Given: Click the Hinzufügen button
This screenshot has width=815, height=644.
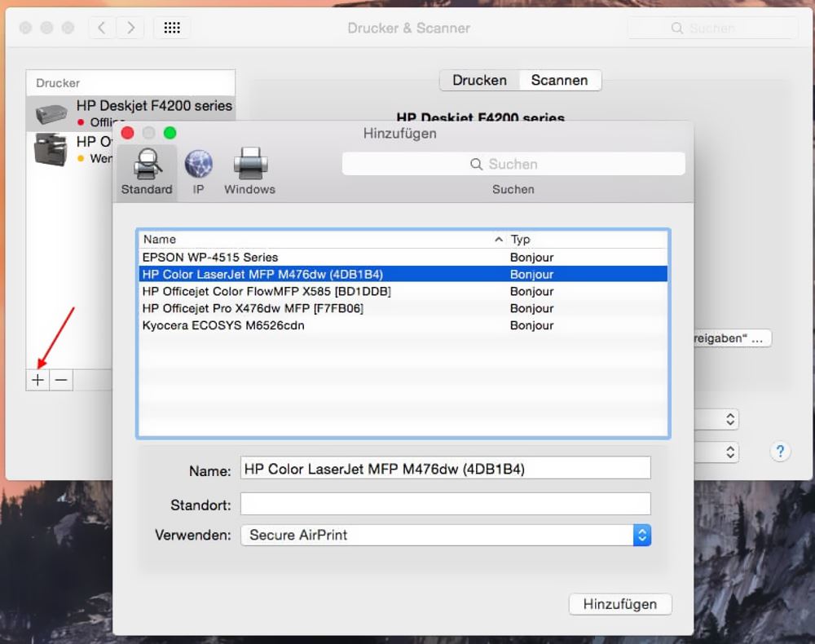Looking at the screenshot, I should [620, 604].
